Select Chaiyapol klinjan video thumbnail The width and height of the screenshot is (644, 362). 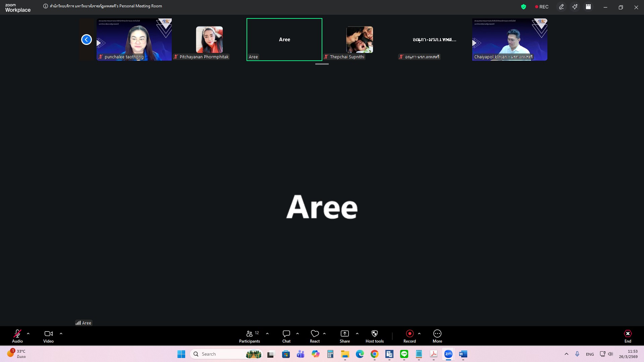(509, 39)
